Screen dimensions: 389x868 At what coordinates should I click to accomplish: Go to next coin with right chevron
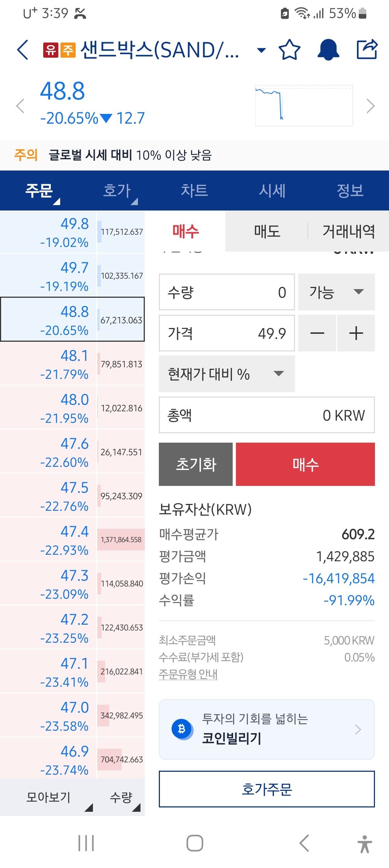pos(371,106)
